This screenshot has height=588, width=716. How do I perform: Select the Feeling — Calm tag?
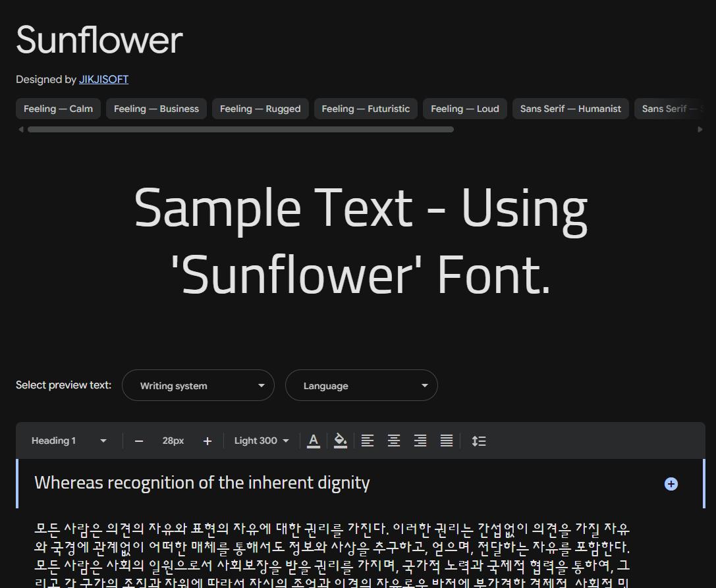point(58,109)
